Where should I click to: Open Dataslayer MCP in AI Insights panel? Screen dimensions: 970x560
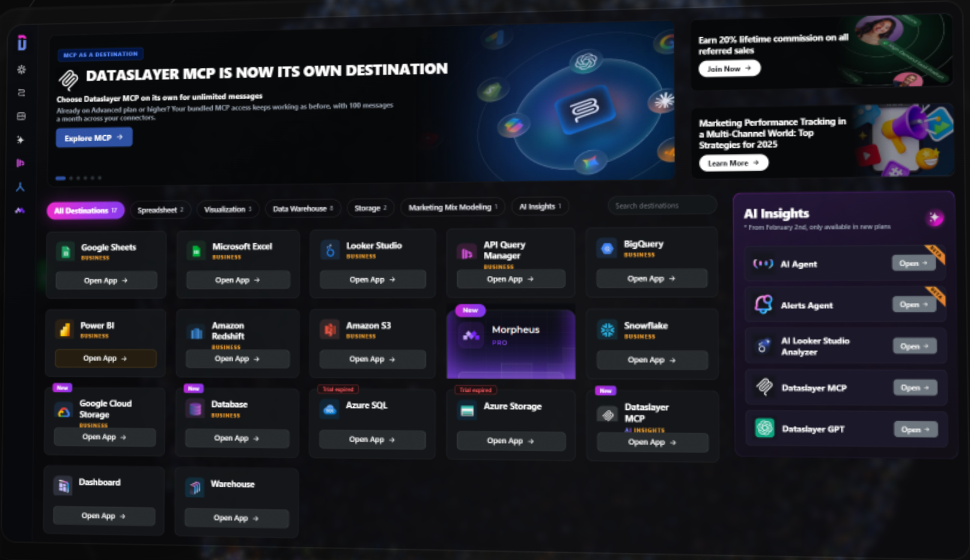(x=915, y=388)
